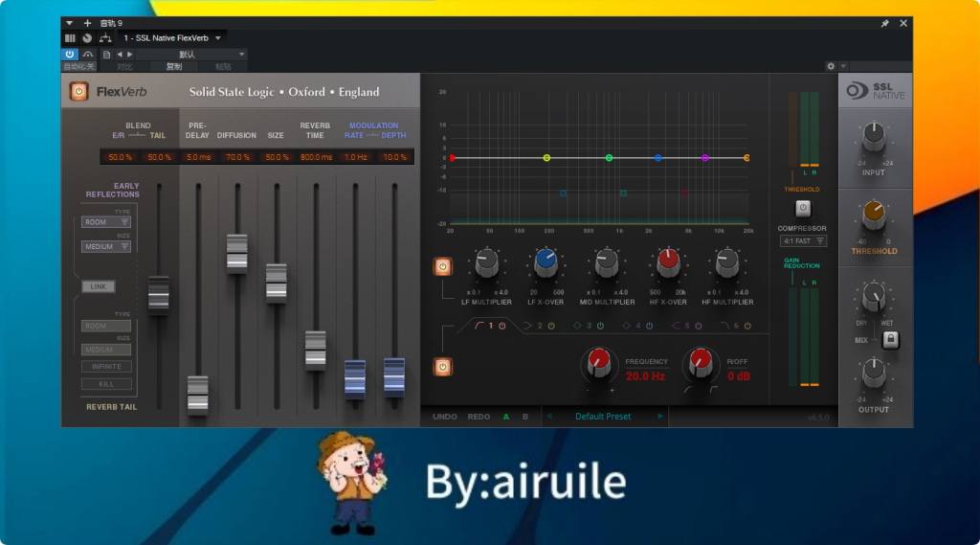This screenshot has width=980, height=545.
Task: Toggle the FlexVerb plugin power button
Action: coord(78,91)
